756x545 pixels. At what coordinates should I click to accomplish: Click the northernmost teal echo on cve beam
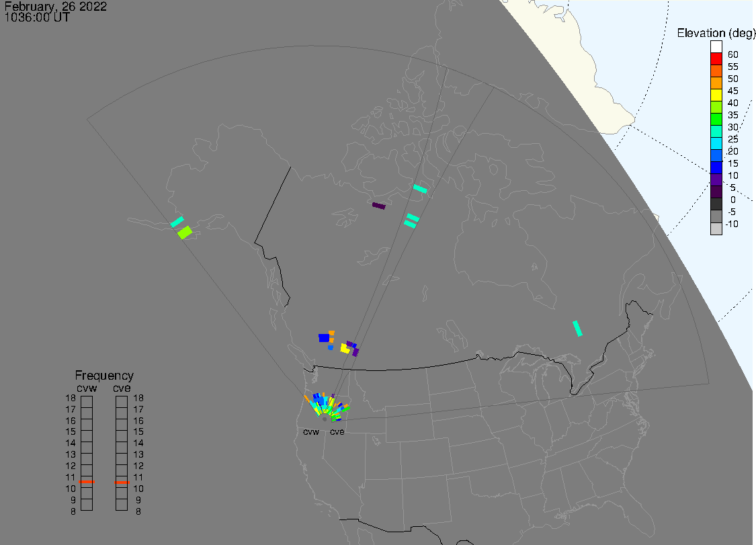420,189
